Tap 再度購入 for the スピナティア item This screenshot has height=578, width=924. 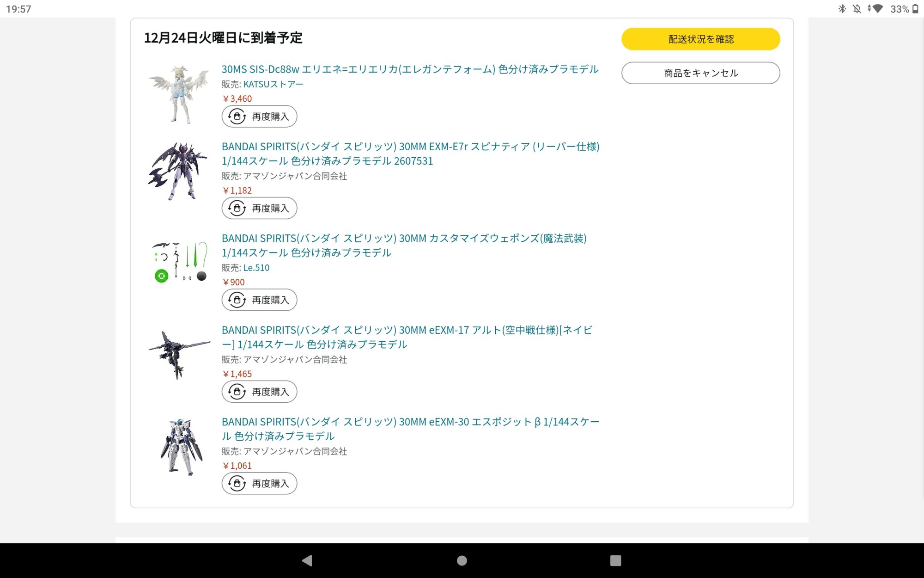click(x=259, y=208)
